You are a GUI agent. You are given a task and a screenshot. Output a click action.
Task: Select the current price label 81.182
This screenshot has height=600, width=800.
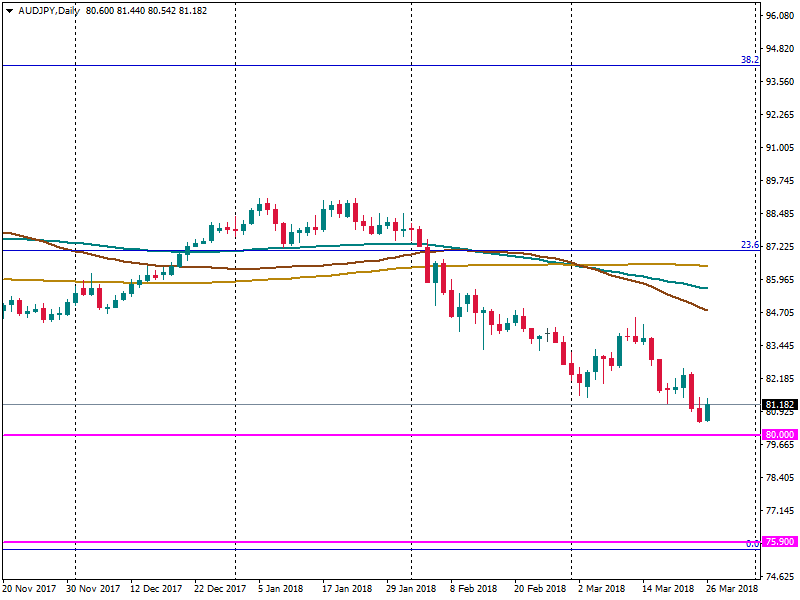(779, 405)
